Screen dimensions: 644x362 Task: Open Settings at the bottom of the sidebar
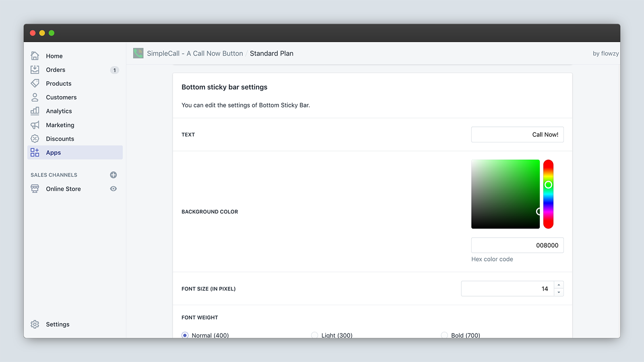coord(58,324)
